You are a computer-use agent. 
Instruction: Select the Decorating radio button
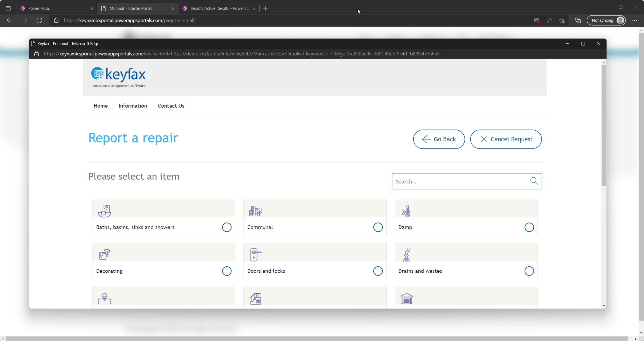[x=226, y=271]
